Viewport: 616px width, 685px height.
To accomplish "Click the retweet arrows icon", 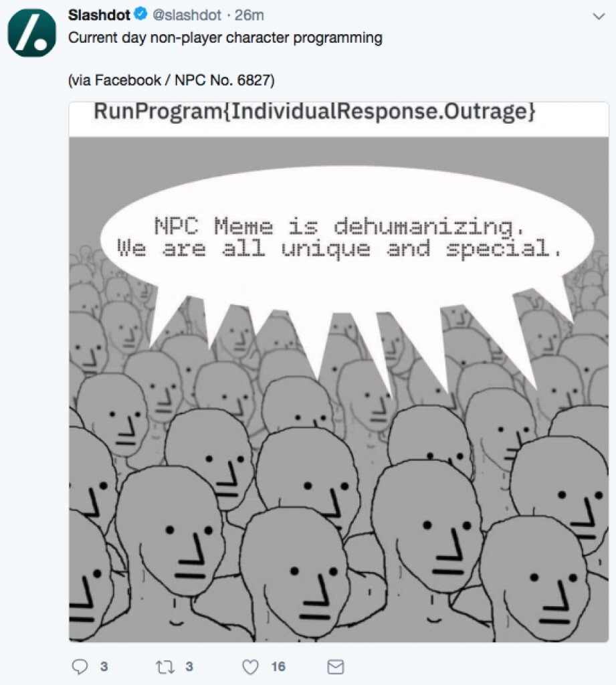I will coord(165,667).
